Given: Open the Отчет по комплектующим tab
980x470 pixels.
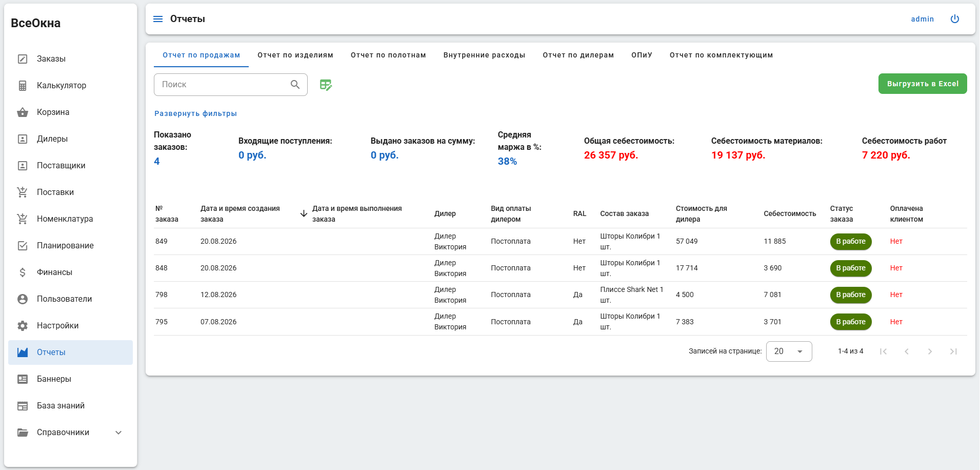Looking at the screenshot, I should coord(721,55).
